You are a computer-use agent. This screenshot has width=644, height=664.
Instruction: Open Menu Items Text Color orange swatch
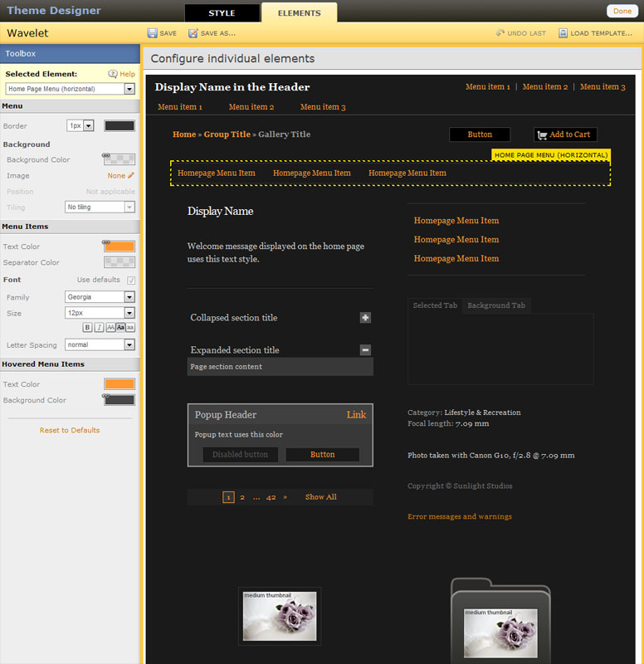coord(120,247)
